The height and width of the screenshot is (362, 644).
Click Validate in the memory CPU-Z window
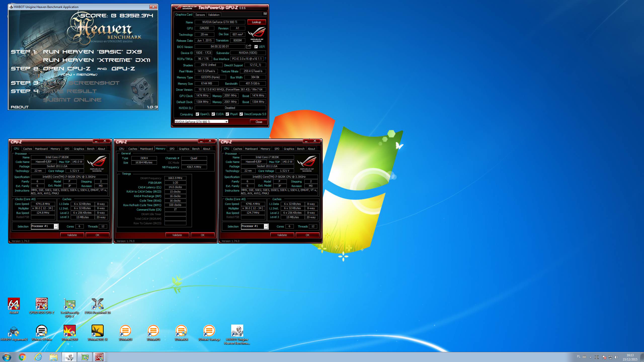click(177, 235)
